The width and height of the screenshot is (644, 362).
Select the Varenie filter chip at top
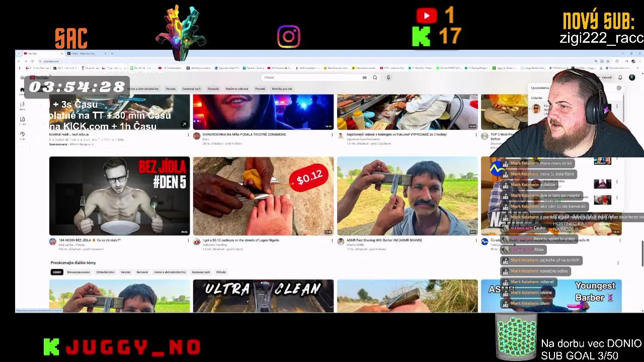point(171,88)
